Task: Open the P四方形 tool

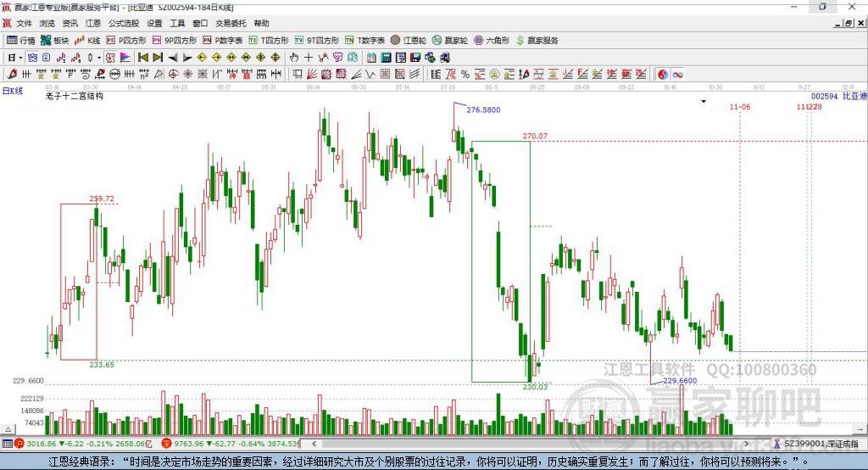Action: click(x=126, y=41)
